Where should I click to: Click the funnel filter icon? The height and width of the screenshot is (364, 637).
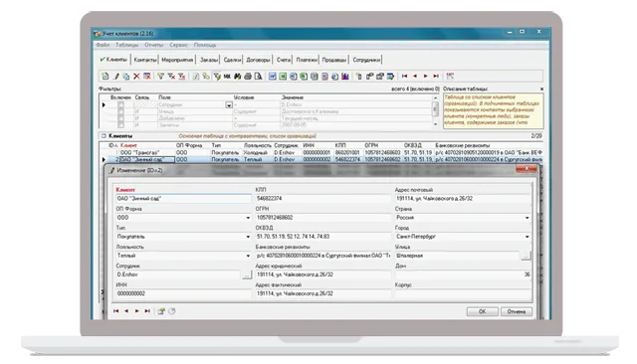(x=160, y=76)
